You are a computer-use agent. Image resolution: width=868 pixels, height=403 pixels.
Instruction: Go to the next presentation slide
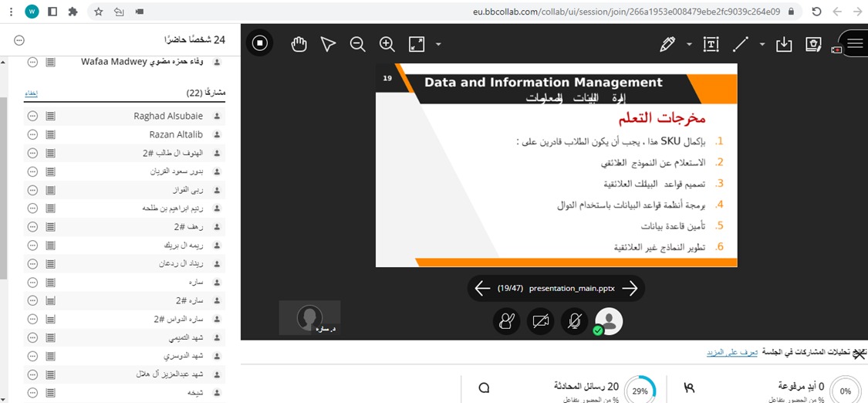(630, 288)
